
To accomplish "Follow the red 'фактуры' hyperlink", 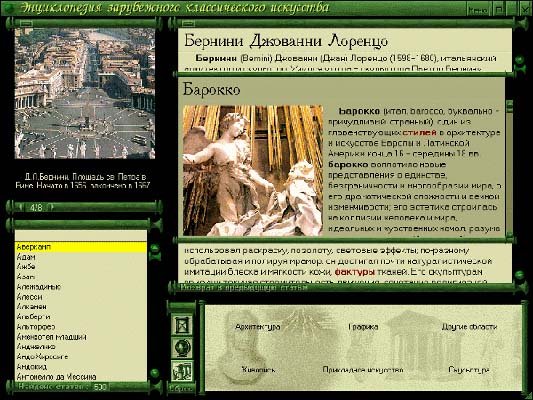I will pyautogui.click(x=355, y=272).
